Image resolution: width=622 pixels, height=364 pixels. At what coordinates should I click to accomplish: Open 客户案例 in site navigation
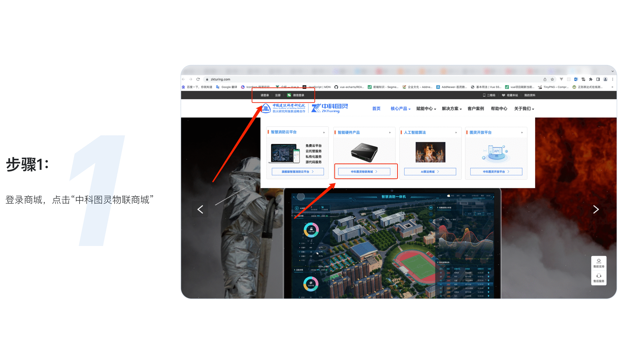[x=476, y=108]
